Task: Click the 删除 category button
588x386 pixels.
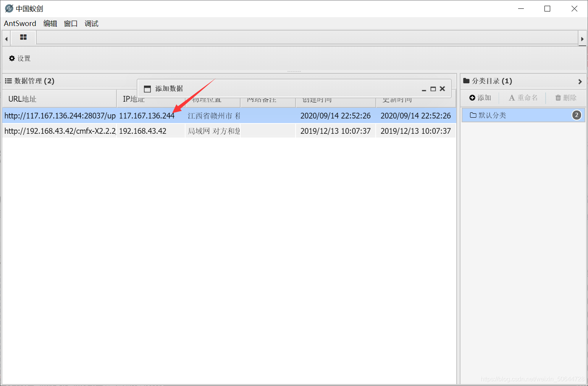Action: 566,98
